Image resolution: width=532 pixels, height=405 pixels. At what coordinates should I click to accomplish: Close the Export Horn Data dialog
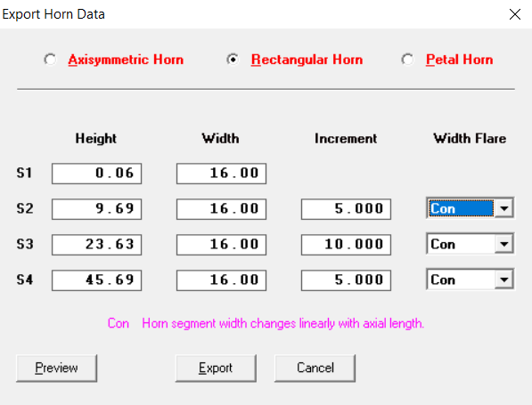(x=515, y=14)
